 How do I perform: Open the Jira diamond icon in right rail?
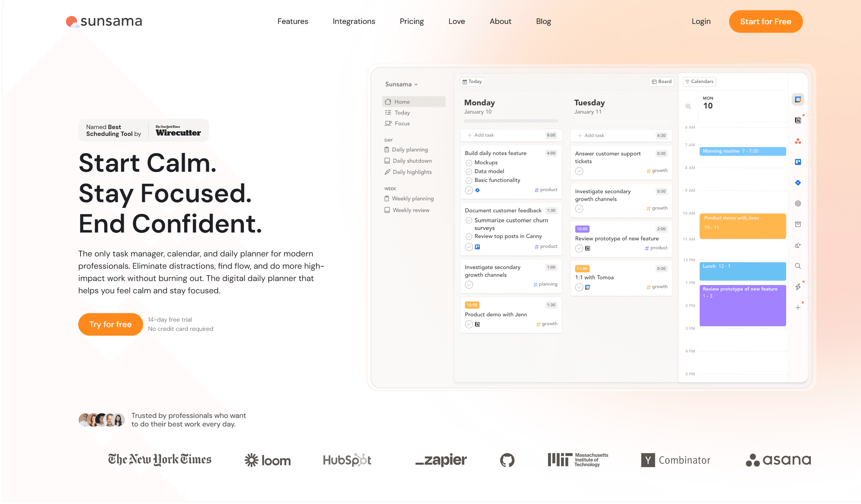tap(798, 183)
